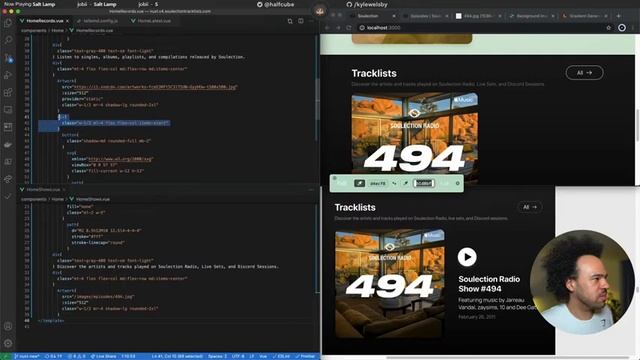This screenshot has height=360, width=640.
Task: Click ESLint in the status bar
Action: tap(281, 356)
